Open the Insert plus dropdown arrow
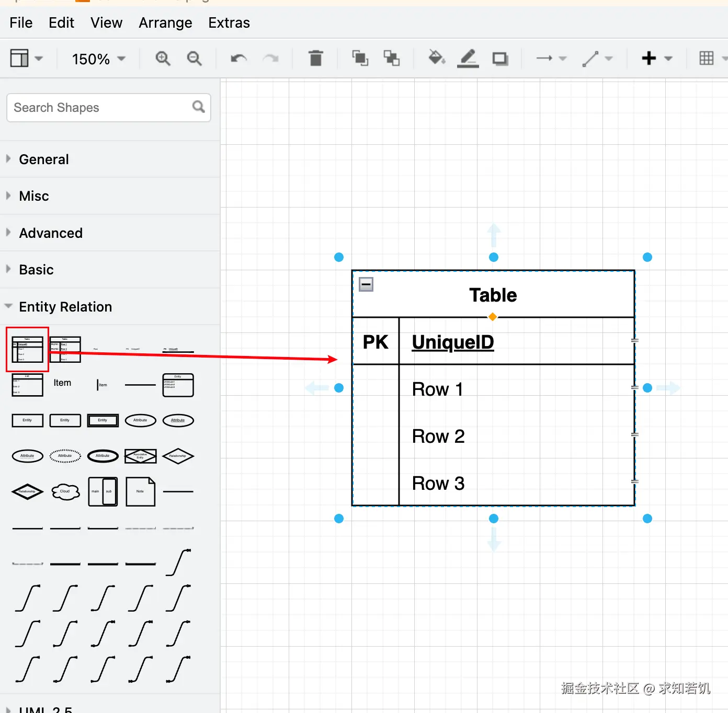Viewport: 728px width, 713px height. tap(668, 59)
